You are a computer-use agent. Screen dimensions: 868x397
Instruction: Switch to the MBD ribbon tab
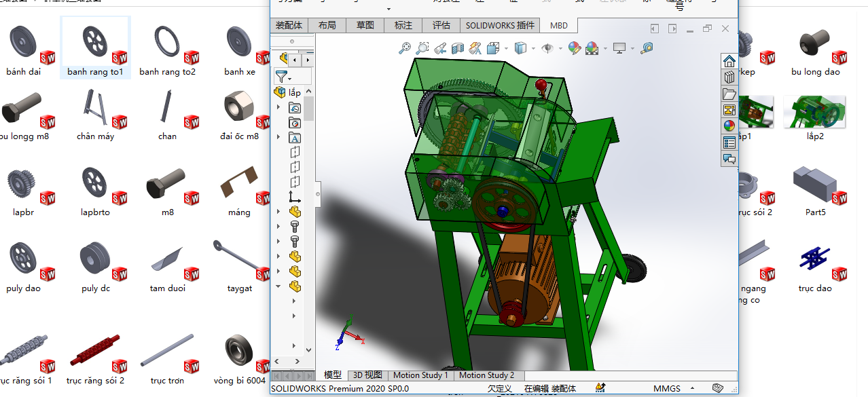coord(559,25)
